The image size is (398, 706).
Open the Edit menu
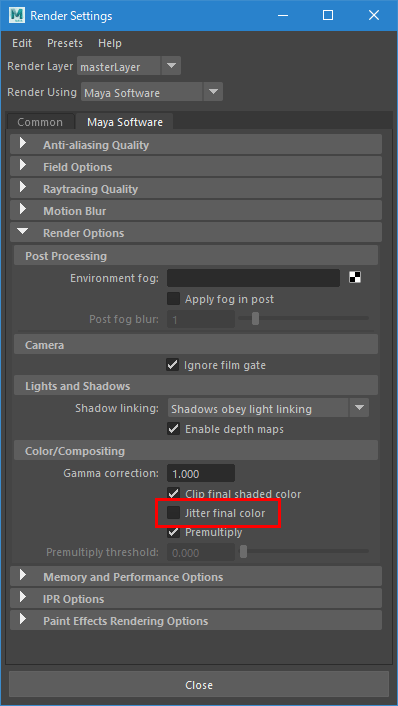click(x=22, y=43)
